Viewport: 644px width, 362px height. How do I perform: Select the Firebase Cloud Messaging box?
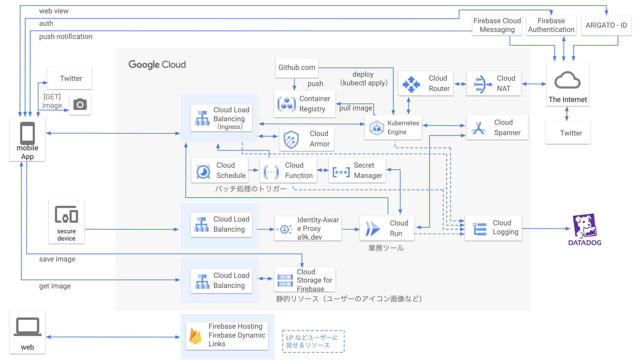click(x=497, y=25)
